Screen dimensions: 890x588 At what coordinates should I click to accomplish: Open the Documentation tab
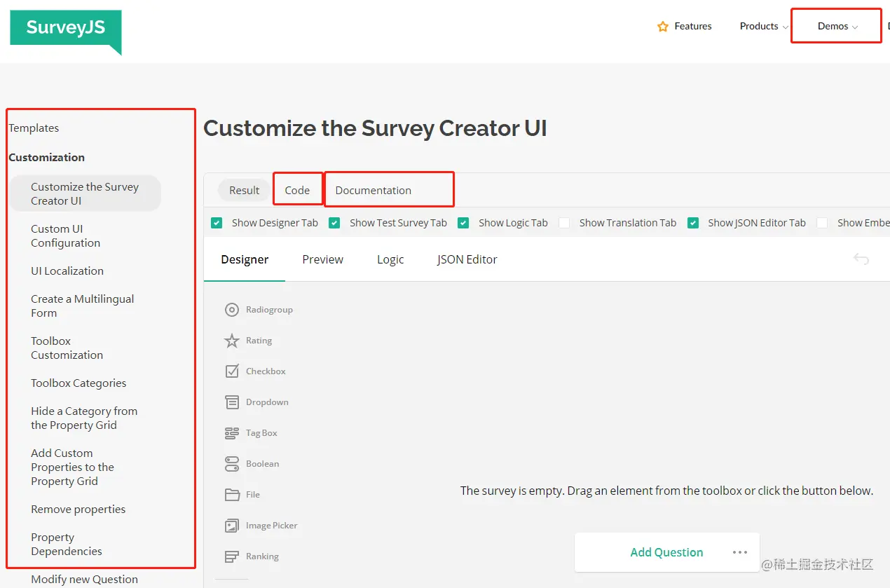(x=373, y=191)
